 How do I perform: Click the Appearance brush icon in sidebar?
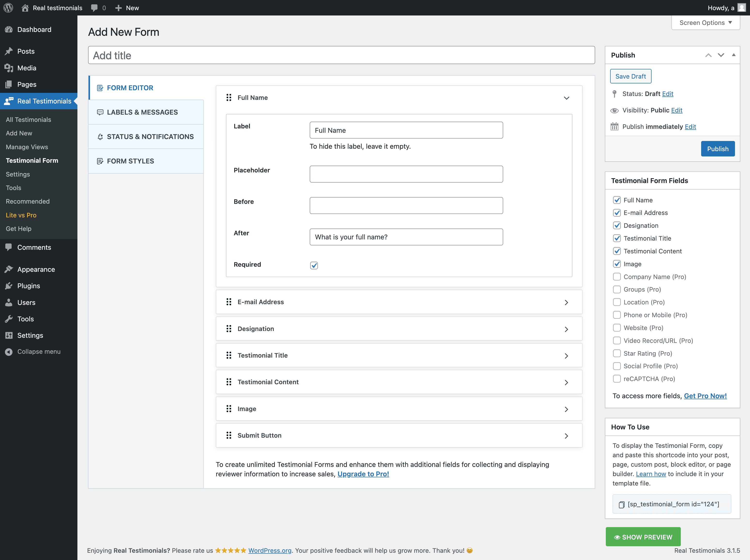[x=9, y=269]
